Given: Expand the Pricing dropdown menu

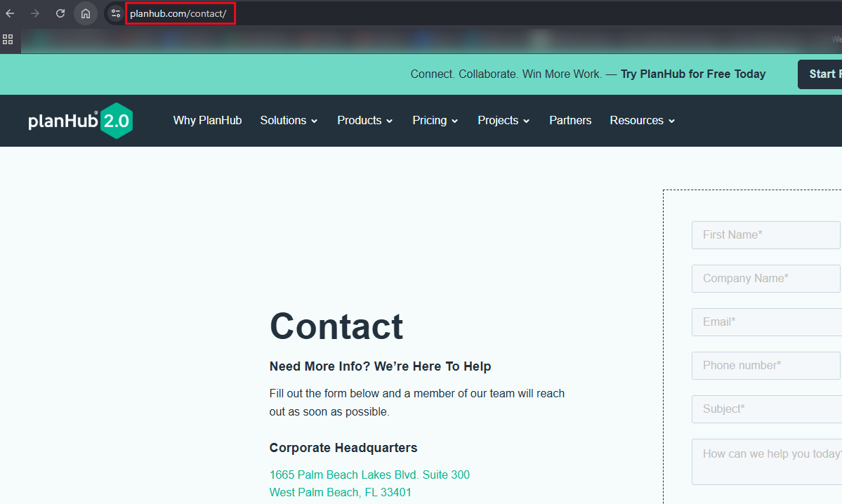Looking at the screenshot, I should point(435,120).
